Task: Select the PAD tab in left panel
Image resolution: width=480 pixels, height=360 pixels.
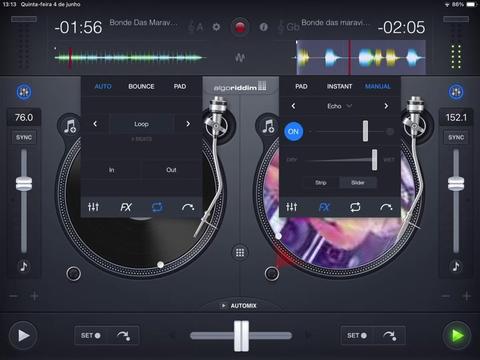Action: point(180,86)
